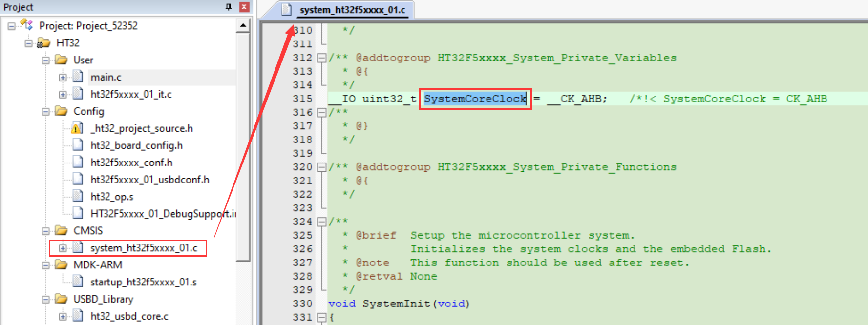
Task: Click the pin icon in Project panel header
Action: 228,7
